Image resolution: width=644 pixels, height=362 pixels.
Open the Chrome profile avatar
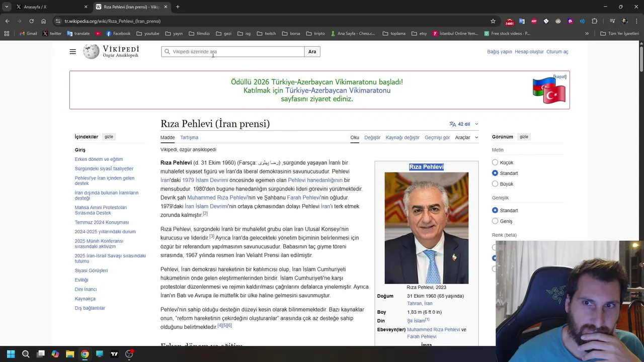click(624, 21)
